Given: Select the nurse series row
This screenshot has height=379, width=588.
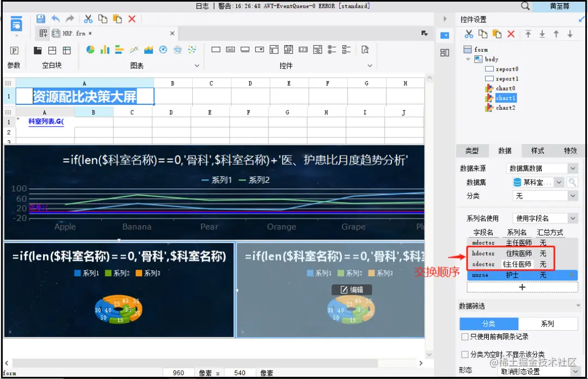Looking at the screenshot, I should [x=522, y=275].
